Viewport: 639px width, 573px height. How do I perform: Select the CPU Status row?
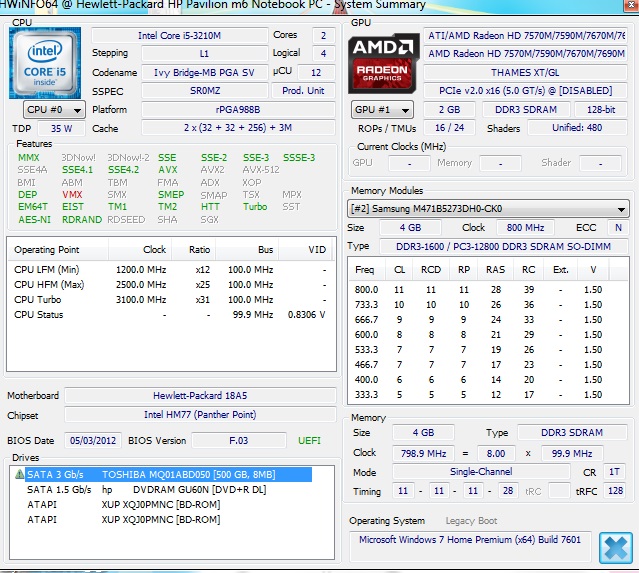pyautogui.click(x=170, y=315)
